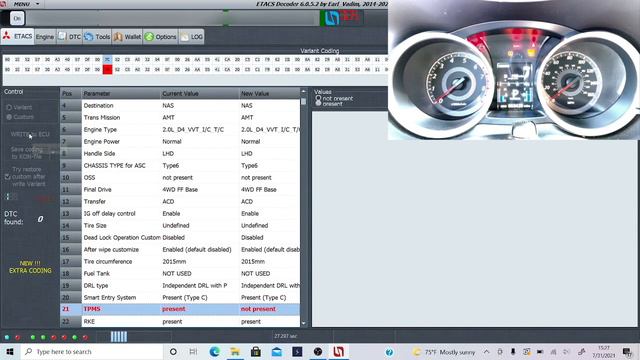Click scrollbar up arrow of parameter table
The width and height of the screenshot is (640, 360).
coord(303,91)
